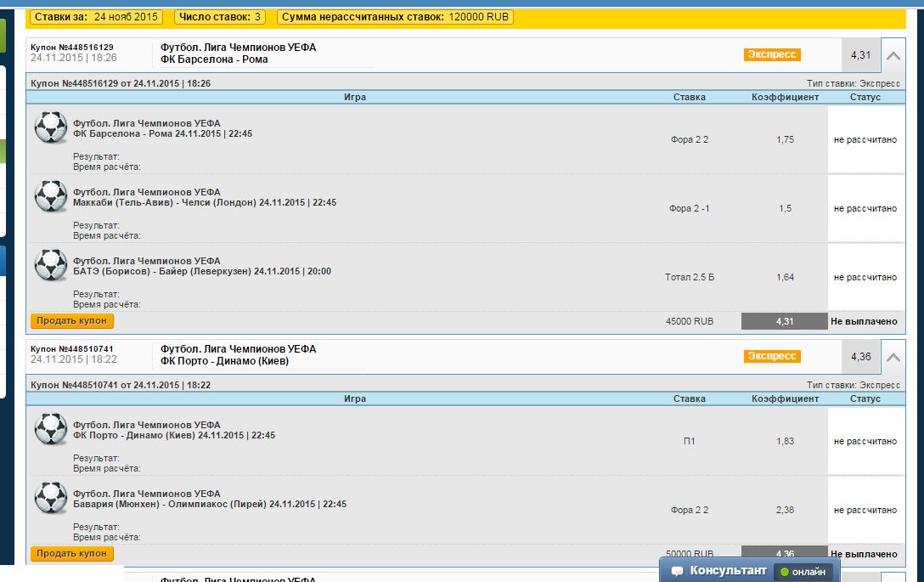Click the Ставки за 24 нояб 2015 filter

pos(97,17)
